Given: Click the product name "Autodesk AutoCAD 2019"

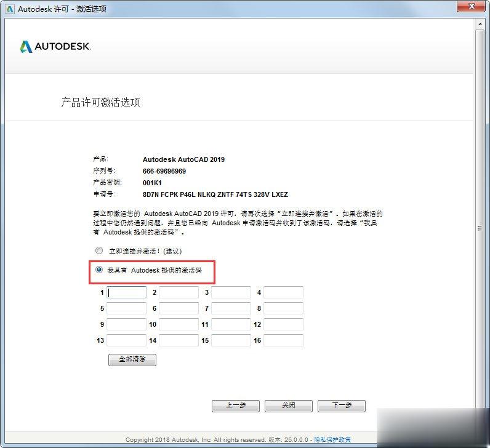Looking at the screenshot, I should 183,159.
